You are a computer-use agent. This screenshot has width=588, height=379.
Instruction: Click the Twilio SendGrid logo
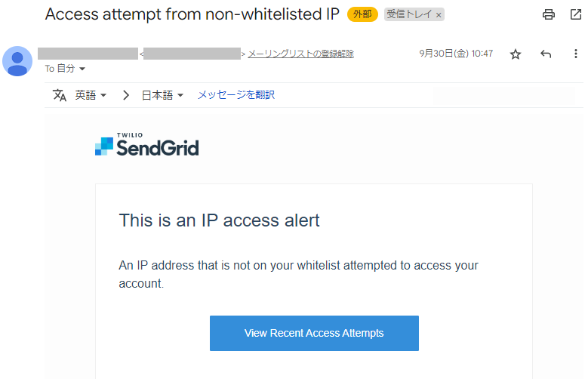(147, 144)
